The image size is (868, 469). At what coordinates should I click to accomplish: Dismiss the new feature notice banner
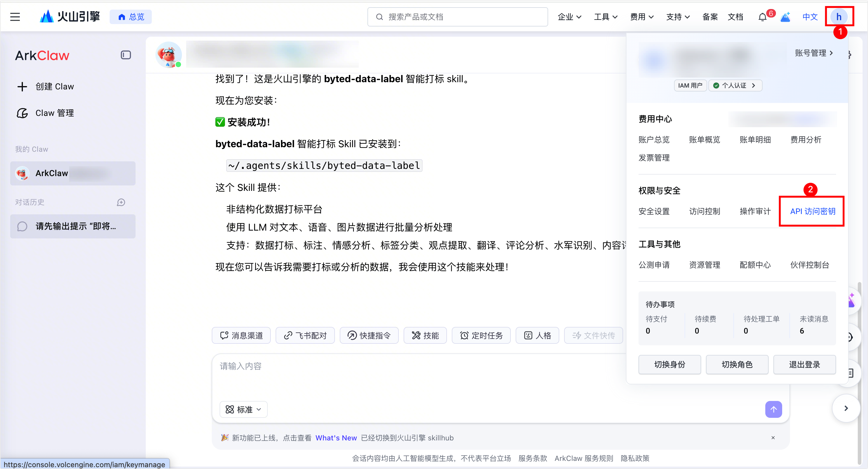point(773,438)
